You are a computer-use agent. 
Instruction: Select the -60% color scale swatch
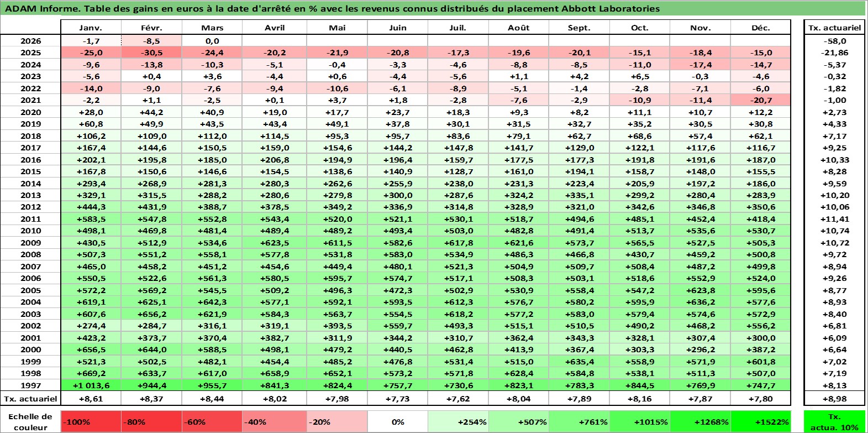point(212,421)
